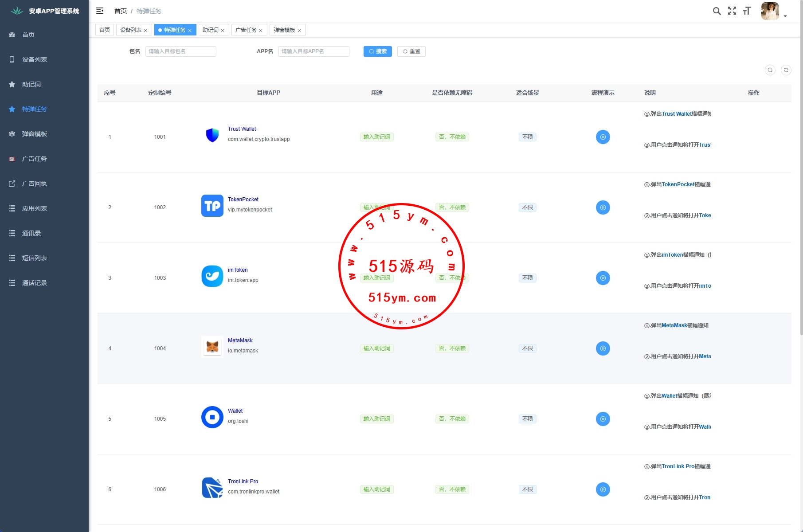Click 首页 in the breadcrumb
803x532 pixels.
coord(121,11)
